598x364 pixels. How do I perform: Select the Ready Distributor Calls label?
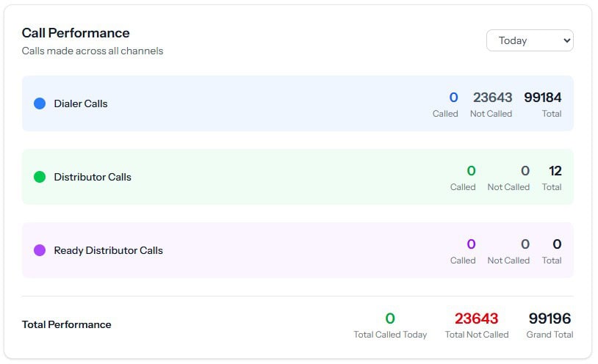(108, 250)
